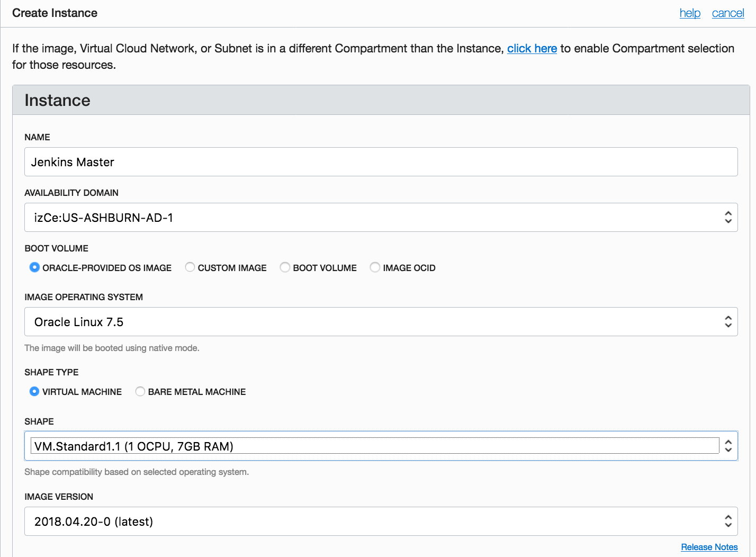
Task: Open the Release Notes link
Action: [x=709, y=547]
